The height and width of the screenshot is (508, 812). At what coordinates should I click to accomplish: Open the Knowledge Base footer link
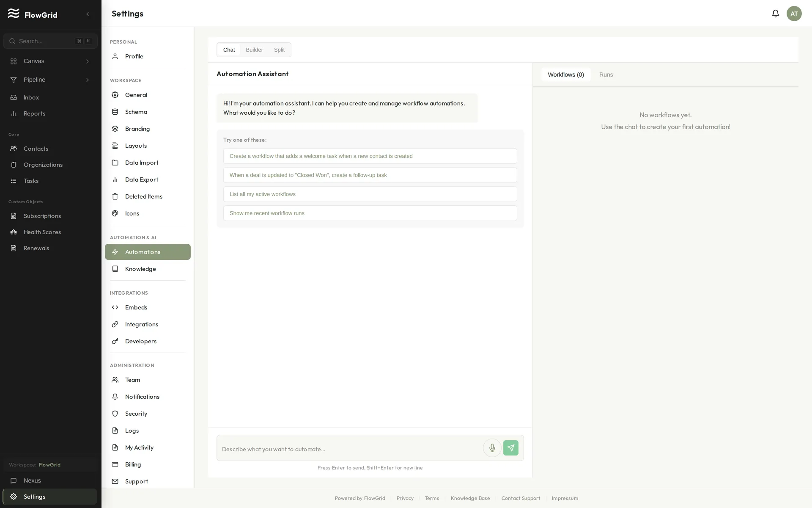coord(470,498)
